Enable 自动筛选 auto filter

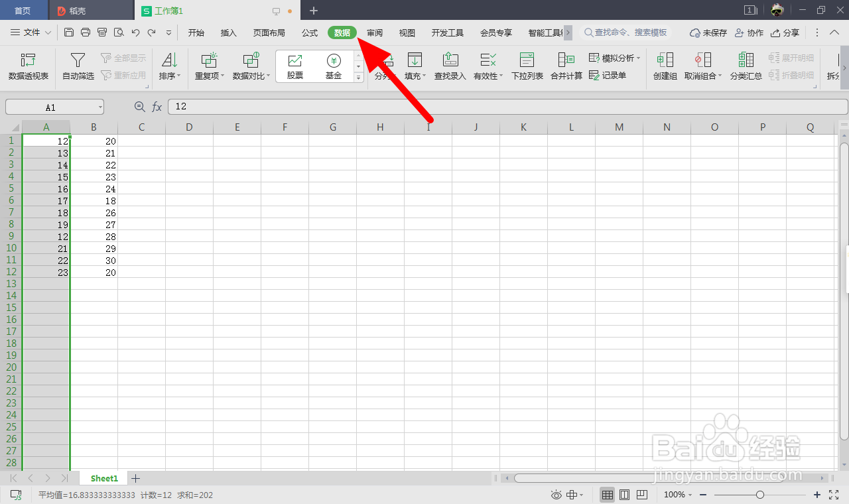(78, 66)
